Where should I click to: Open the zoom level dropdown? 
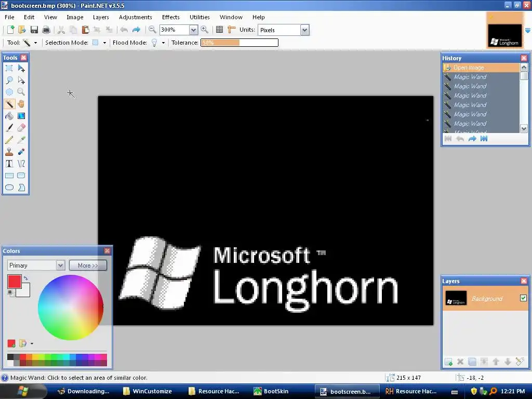[x=193, y=30]
